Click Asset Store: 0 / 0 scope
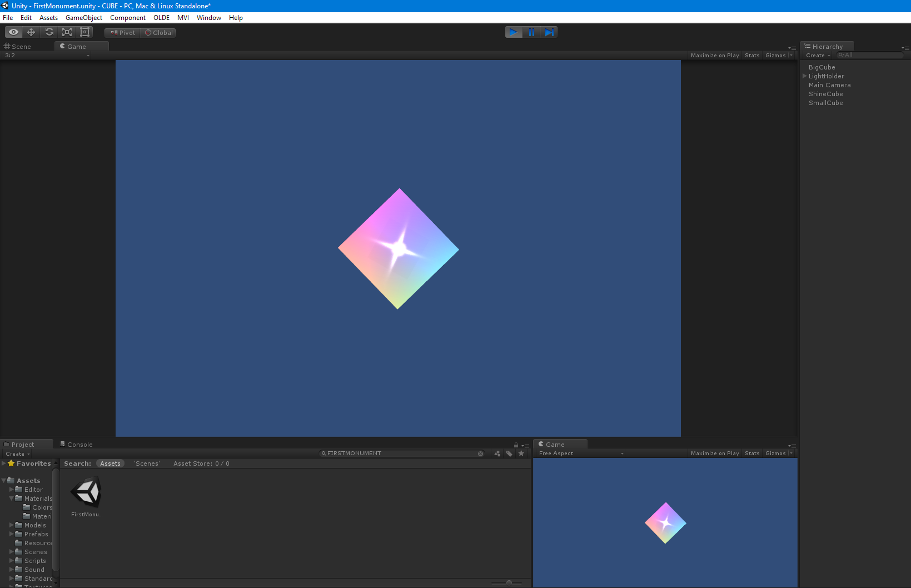The image size is (911, 588). (201, 464)
